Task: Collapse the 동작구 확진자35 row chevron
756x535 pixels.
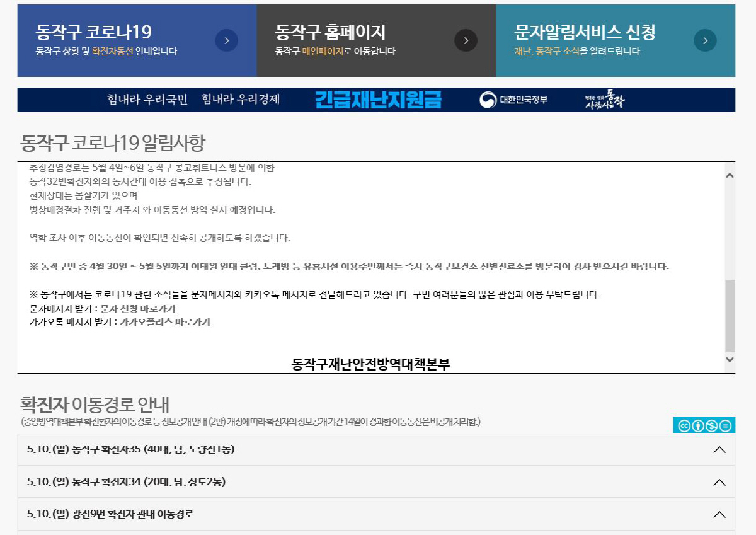Action: coord(719,450)
